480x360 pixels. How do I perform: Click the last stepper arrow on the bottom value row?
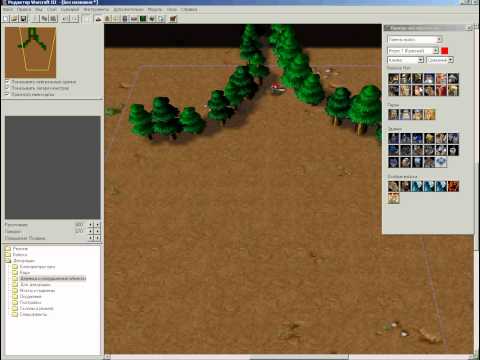coord(97,238)
